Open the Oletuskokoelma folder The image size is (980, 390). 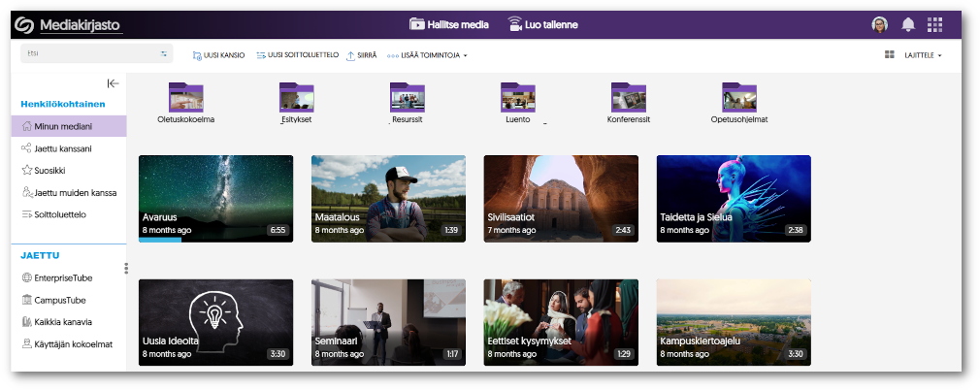(185, 103)
